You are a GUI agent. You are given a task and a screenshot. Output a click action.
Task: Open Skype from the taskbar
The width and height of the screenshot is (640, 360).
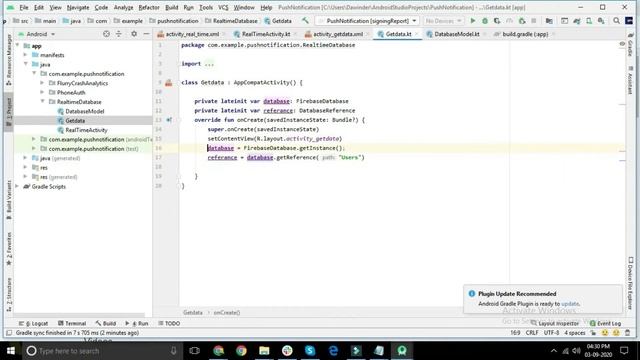tap(310, 351)
